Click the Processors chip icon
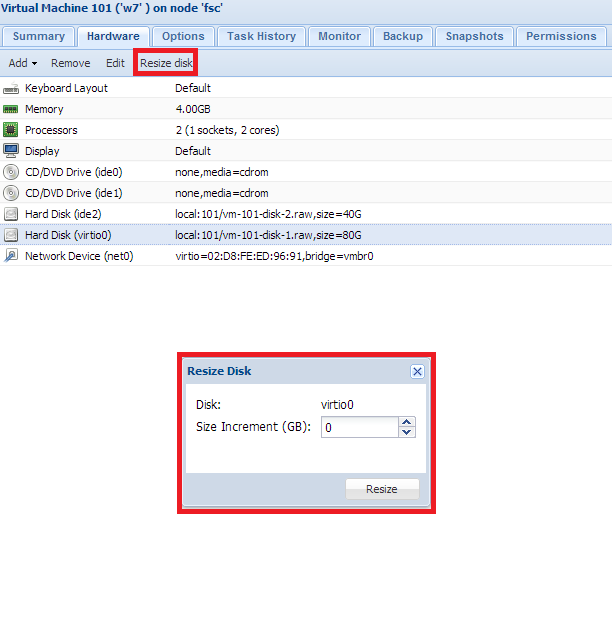Image resolution: width=612 pixels, height=641 pixels. tap(11, 130)
